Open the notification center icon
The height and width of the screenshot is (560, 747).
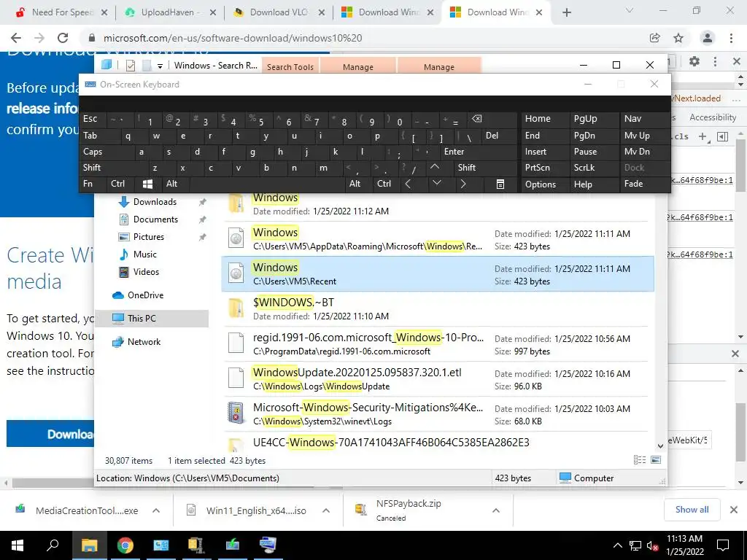tap(723, 545)
